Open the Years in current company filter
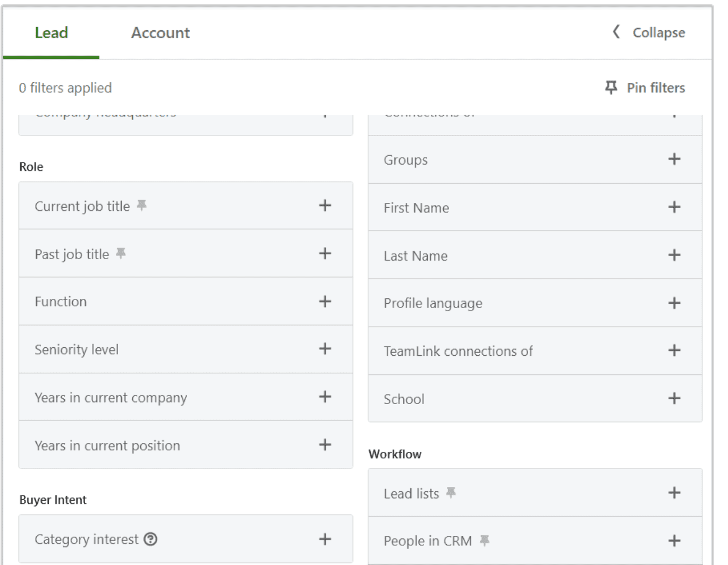The height and width of the screenshot is (565, 728). 325,397
